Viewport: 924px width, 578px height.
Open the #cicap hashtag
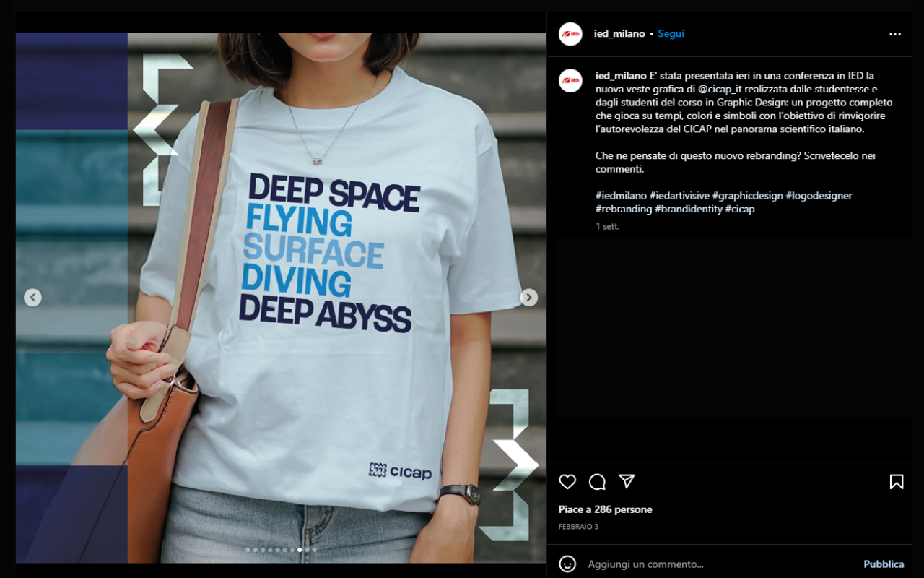point(740,209)
